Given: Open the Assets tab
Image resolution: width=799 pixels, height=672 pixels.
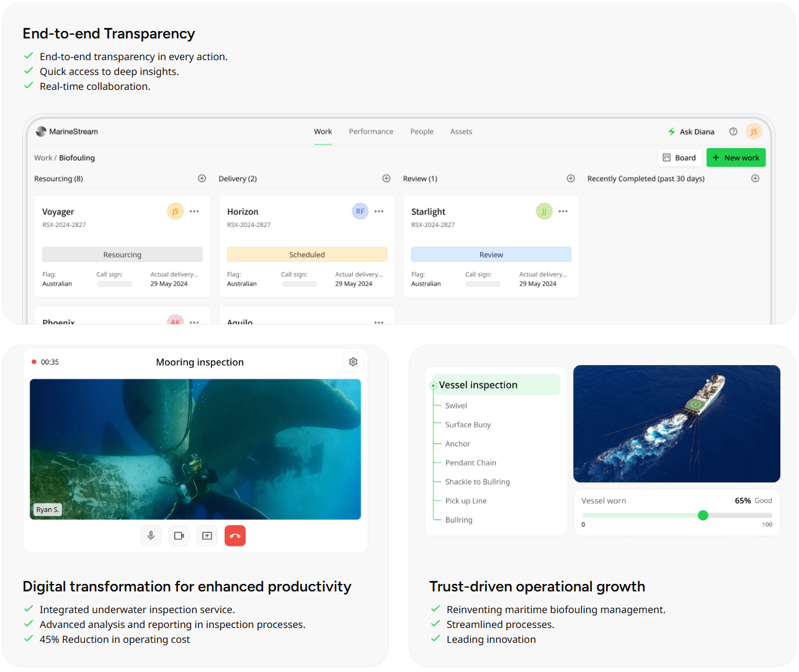Looking at the screenshot, I should [x=461, y=131].
